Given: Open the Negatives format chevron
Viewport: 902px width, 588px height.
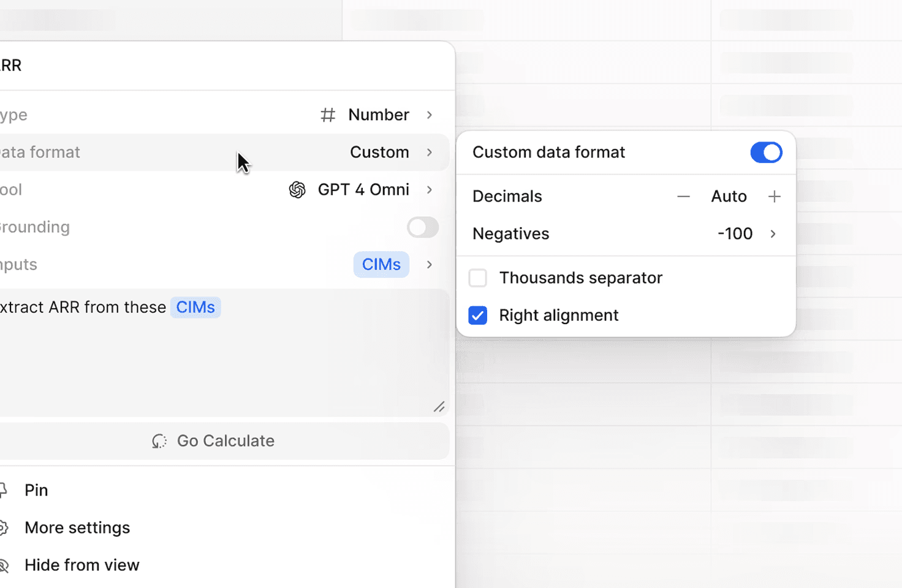Looking at the screenshot, I should (x=773, y=234).
